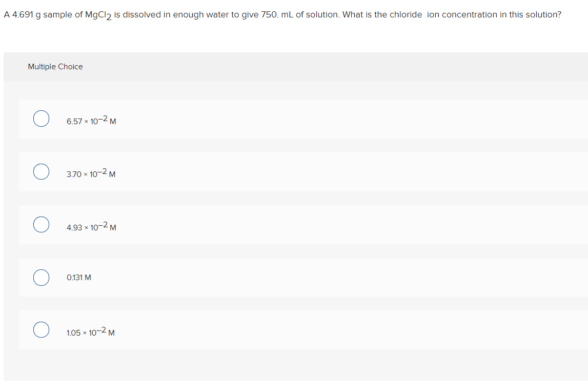Screen dimensions: 588x391
Task: Click the label text 0.131 M
Action: pyautogui.click(x=78, y=277)
